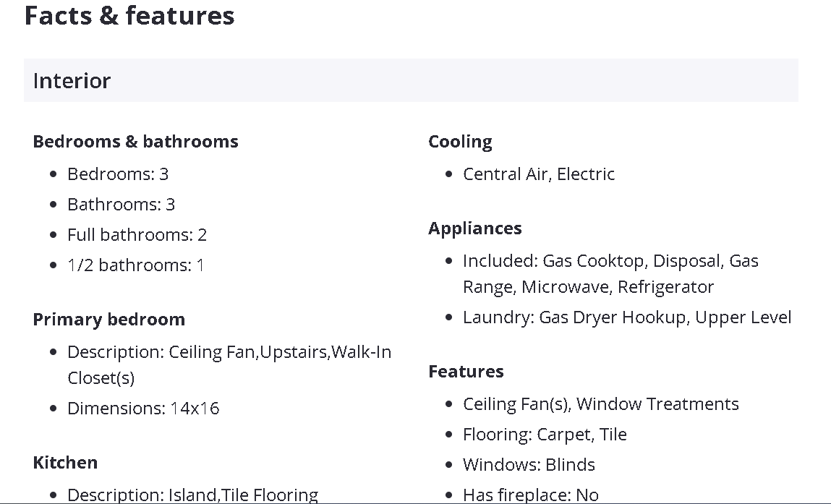This screenshot has width=831, height=504.
Task: Select the Island, Tile Flooring description
Action: (192, 495)
